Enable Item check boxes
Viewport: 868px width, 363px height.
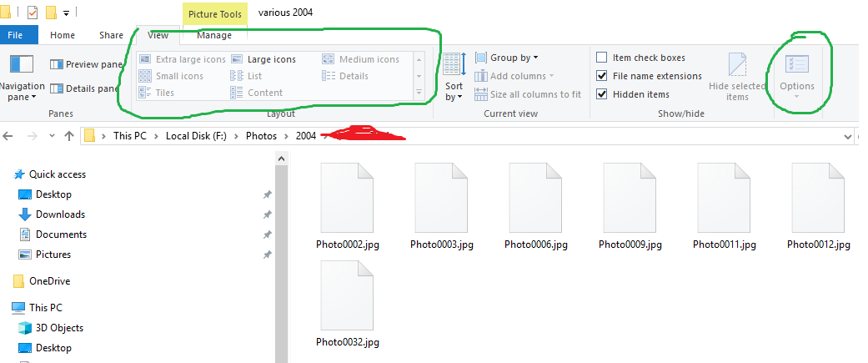(602, 58)
